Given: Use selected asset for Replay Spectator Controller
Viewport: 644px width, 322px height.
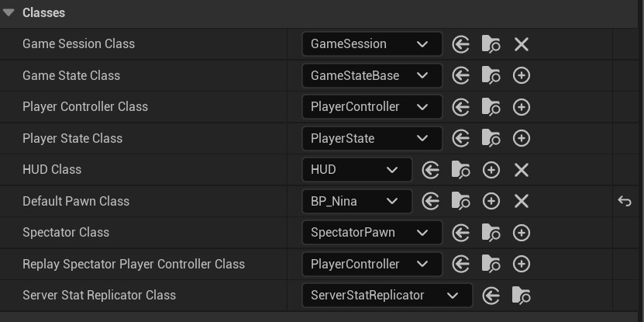Looking at the screenshot, I should pos(461,265).
